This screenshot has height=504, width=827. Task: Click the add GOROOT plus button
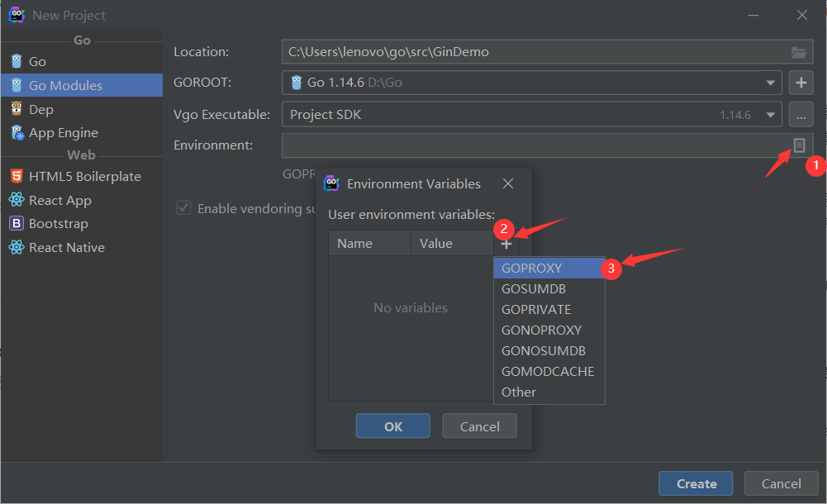801,83
